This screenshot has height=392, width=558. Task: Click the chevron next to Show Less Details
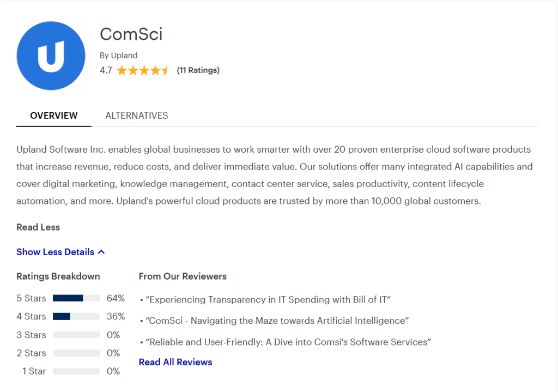[101, 252]
